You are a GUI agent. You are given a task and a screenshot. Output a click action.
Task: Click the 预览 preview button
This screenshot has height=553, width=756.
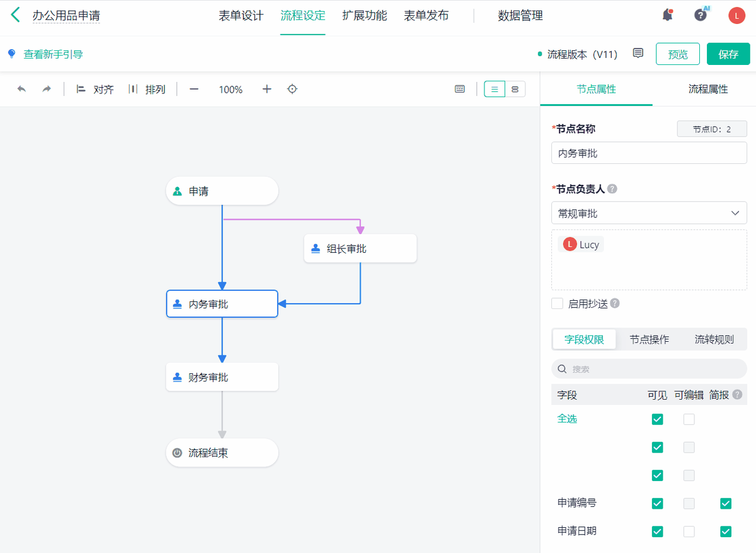pyautogui.click(x=678, y=54)
